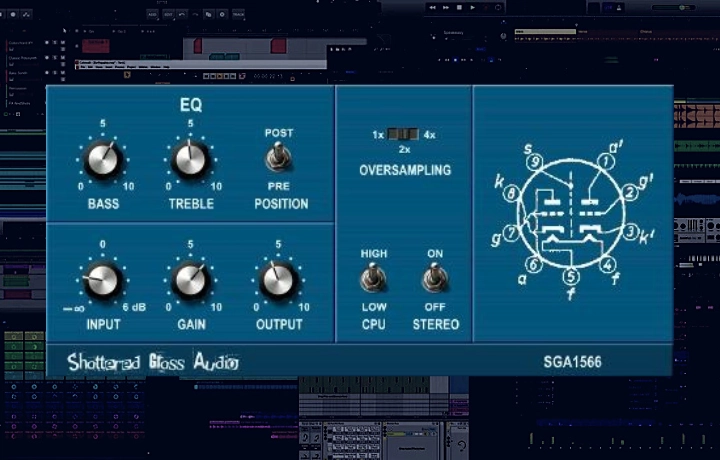Screen dimensions: 720x460
Task: Click the HIGH label above CPU switch
Action: click(x=374, y=253)
